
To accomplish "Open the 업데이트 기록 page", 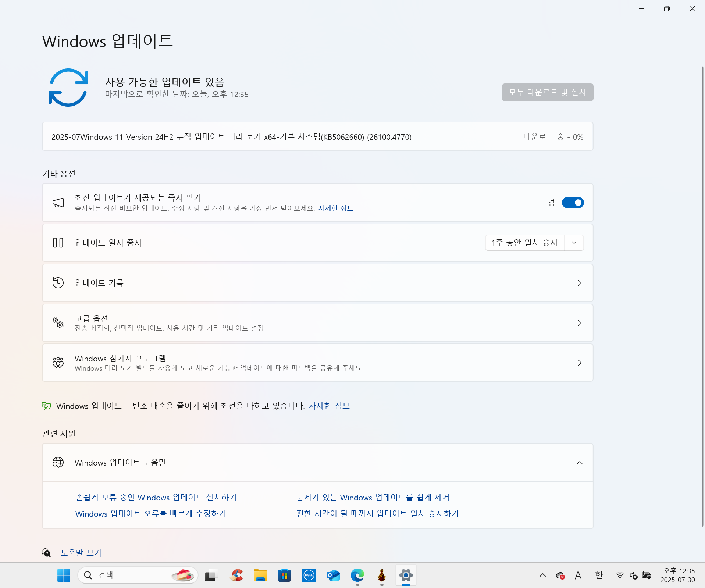I will click(x=318, y=283).
